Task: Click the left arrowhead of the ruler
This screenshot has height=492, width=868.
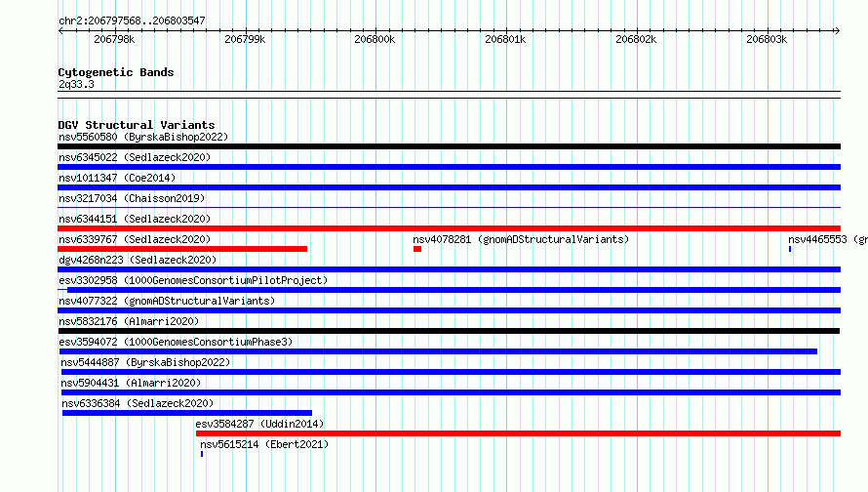Action: pos(60,30)
